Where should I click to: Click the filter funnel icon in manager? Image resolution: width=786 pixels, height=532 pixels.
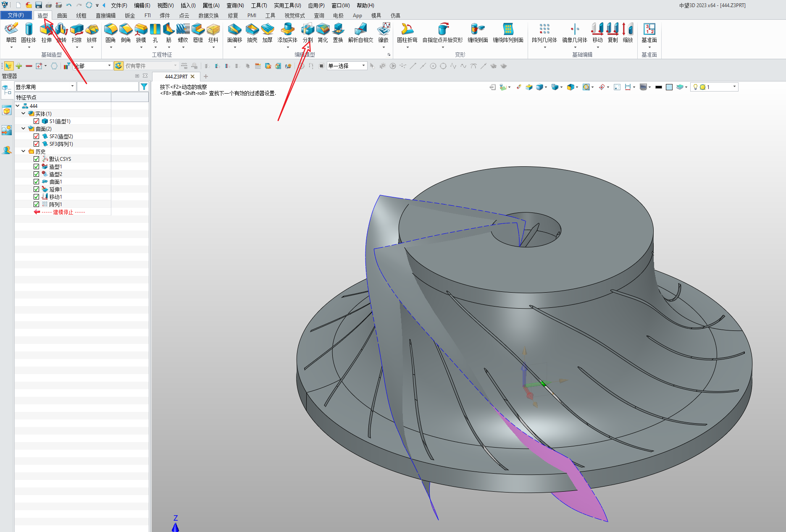(144, 86)
